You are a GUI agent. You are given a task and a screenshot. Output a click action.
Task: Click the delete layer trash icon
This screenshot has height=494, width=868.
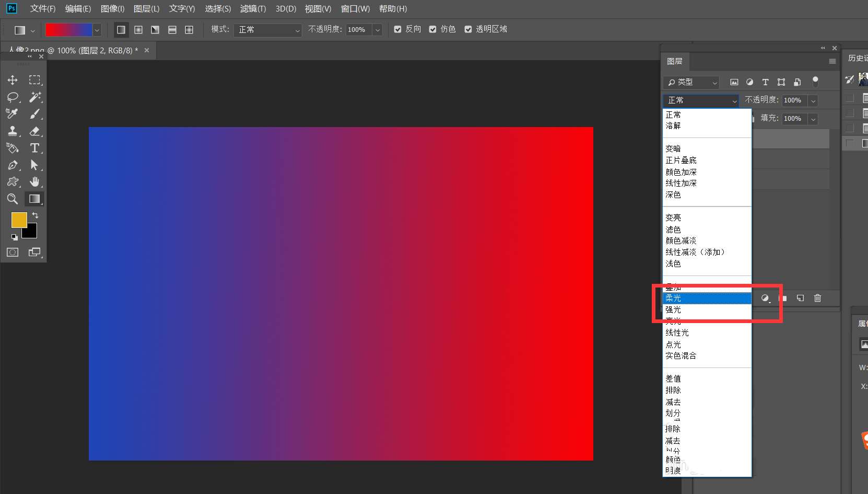click(817, 298)
